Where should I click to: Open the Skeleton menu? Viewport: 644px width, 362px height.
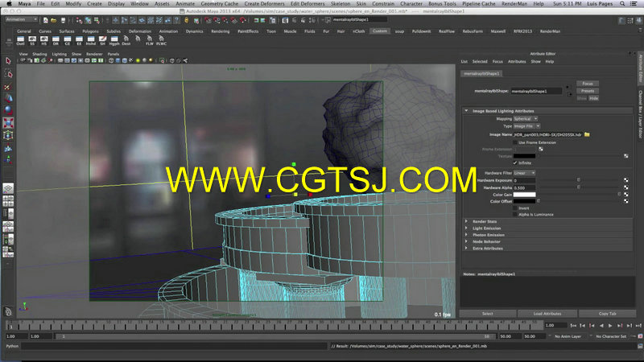tap(341, 4)
